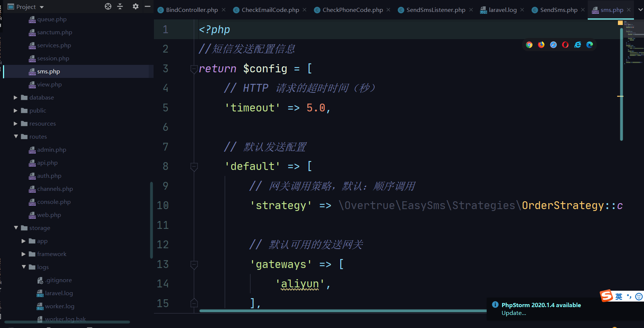644x328 pixels.
Task: Close the SendSmsListener.php tab
Action: point(471,10)
